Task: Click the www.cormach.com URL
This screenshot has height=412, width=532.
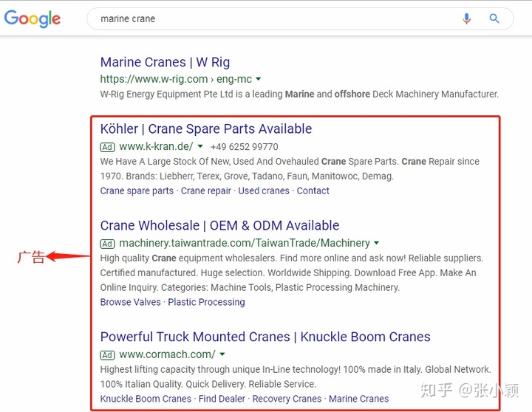Action: pos(167,354)
